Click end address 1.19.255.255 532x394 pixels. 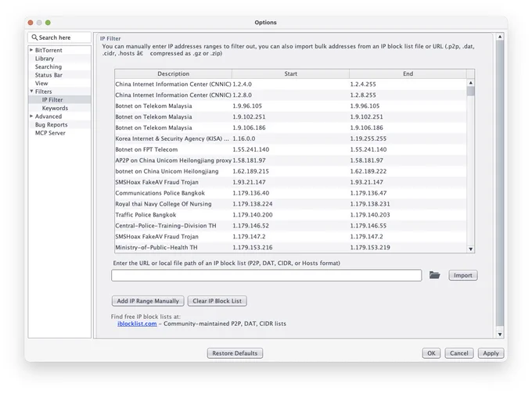(368, 138)
